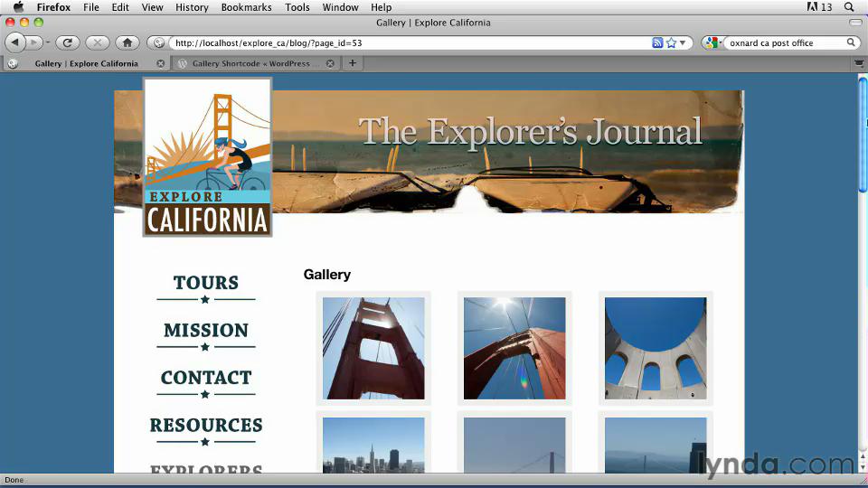Image resolution: width=868 pixels, height=488 pixels.
Task: Open the Bookmarks menu
Action: (246, 7)
